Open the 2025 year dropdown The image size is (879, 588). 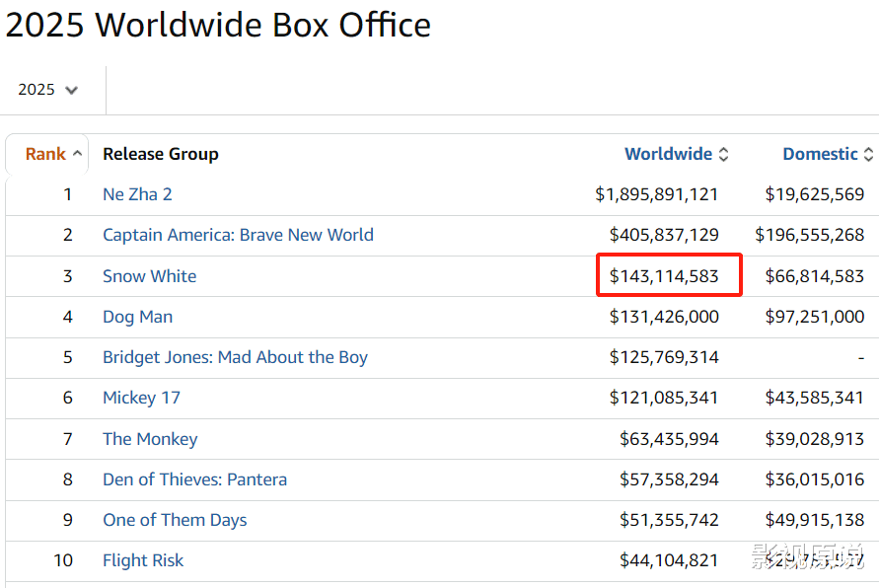point(47,90)
